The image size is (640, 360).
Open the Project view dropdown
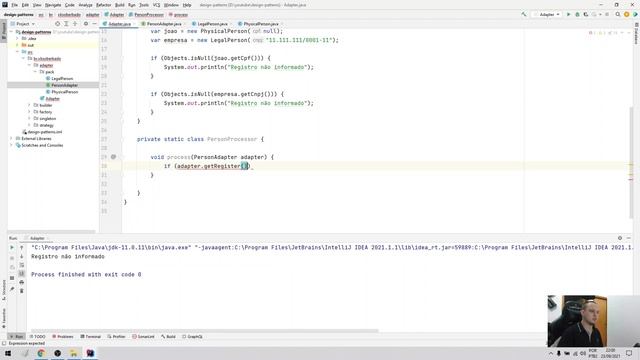pyautogui.click(x=23, y=24)
